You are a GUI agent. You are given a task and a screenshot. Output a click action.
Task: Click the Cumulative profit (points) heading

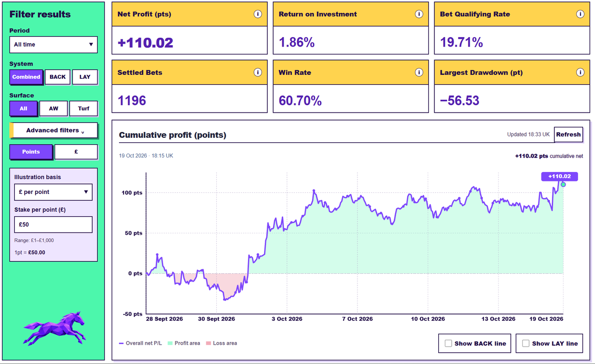point(173,135)
